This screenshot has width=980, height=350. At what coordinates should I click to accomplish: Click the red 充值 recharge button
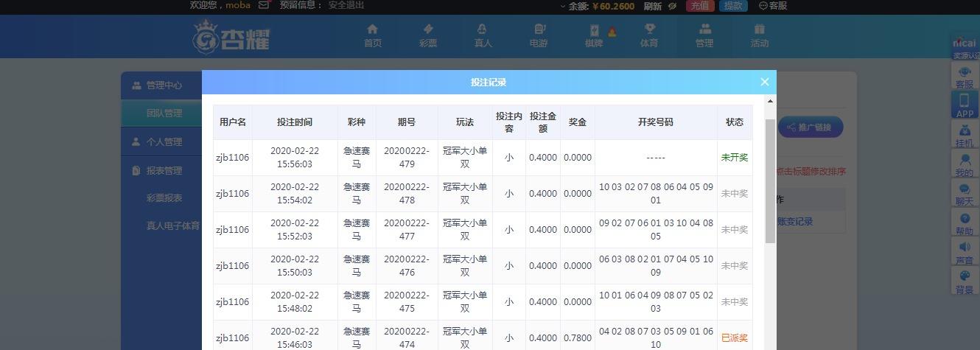point(700,6)
